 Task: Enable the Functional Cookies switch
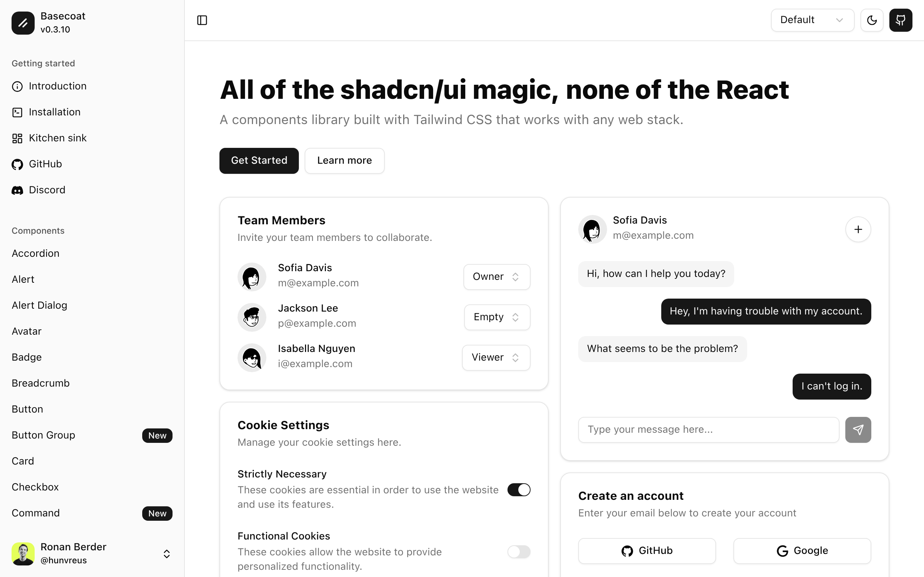pyautogui.click(x=519, y=552)
